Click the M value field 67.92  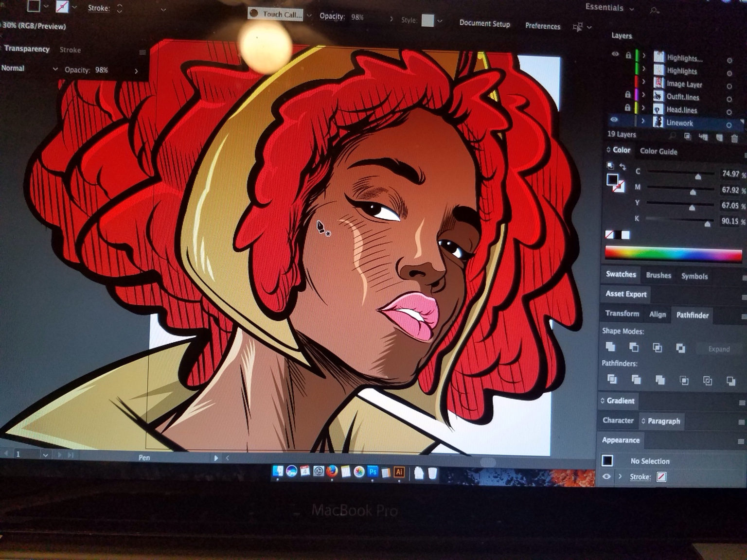pyautogui.click(x=729, y=190)
